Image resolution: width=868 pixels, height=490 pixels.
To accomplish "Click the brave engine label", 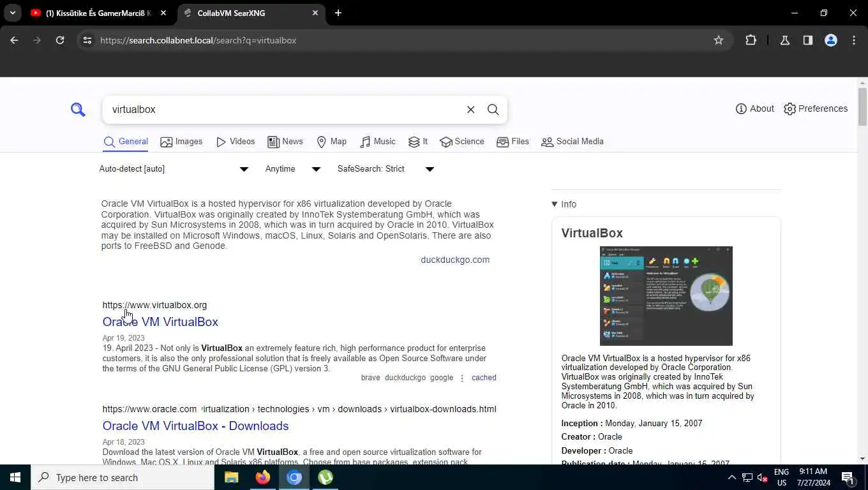I will coord(370,378).
